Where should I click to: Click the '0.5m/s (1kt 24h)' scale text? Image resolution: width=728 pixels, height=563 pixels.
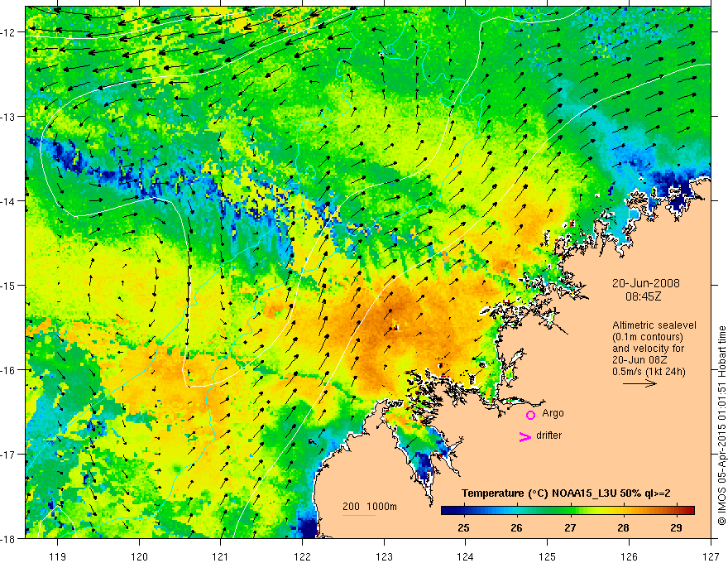(649, 372)
